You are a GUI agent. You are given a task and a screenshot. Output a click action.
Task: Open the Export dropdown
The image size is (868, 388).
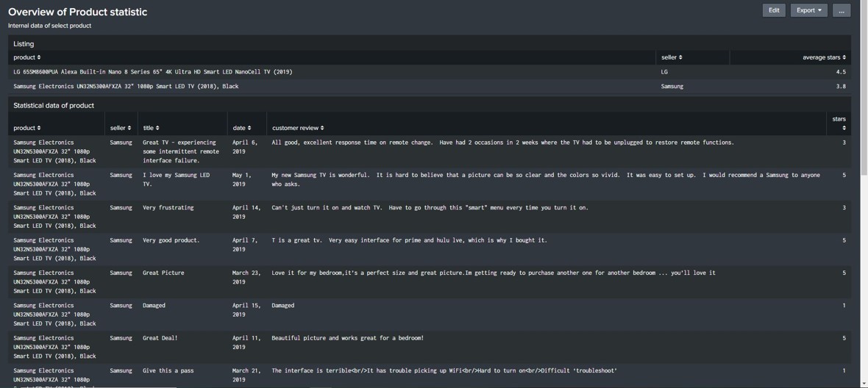(x=808, y=10)
